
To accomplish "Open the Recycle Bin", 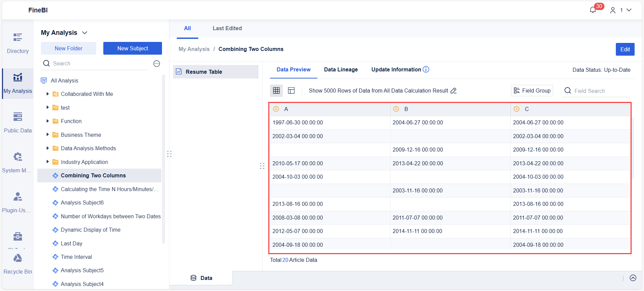I will 18,264.
